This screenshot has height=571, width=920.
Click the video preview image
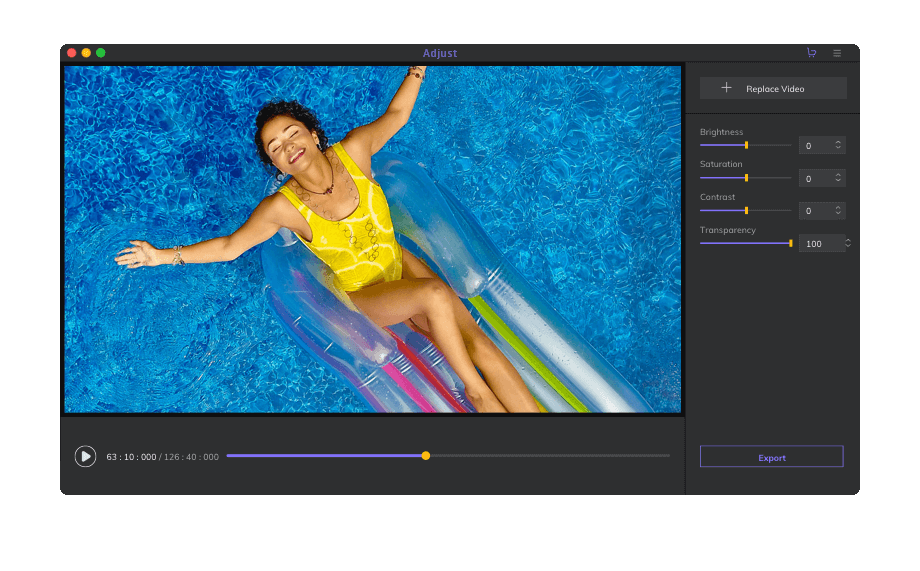coord(372,240)
